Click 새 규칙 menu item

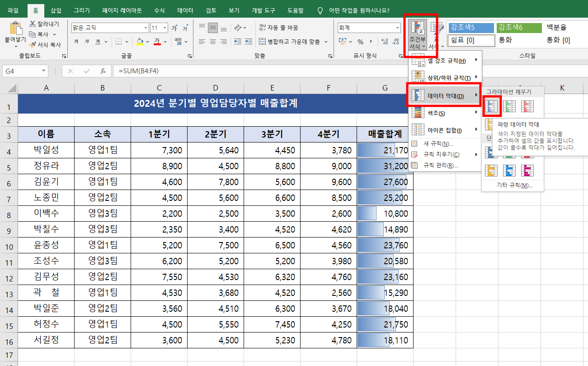click(x=445, y=144)
